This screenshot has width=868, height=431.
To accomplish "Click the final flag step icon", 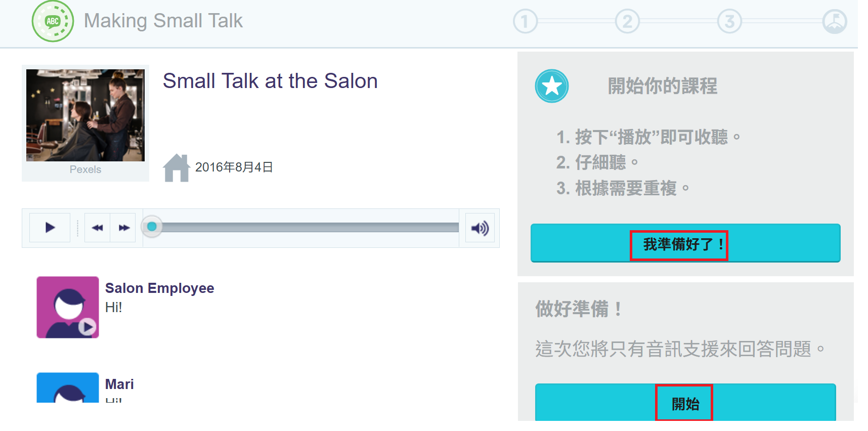I will click(834, 21).
